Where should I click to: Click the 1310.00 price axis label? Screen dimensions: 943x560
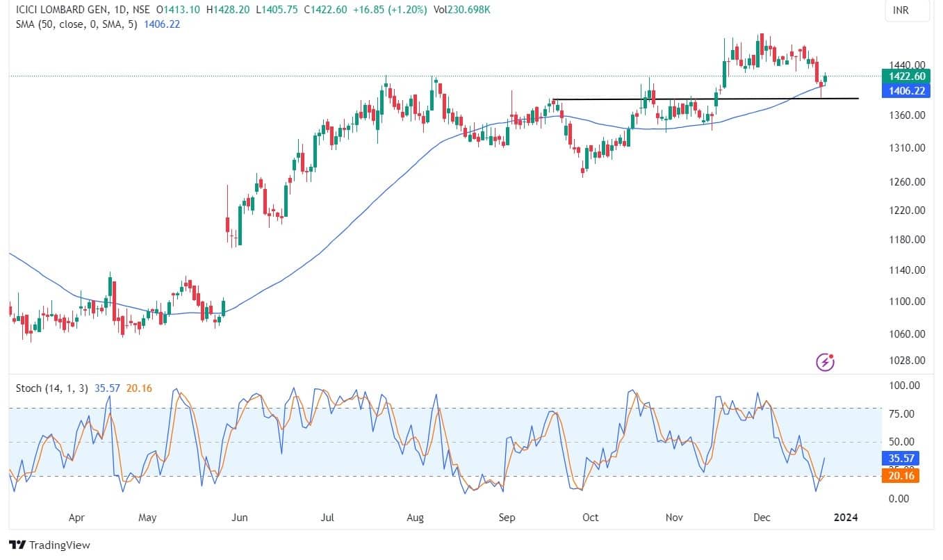[x=907, y=148]
